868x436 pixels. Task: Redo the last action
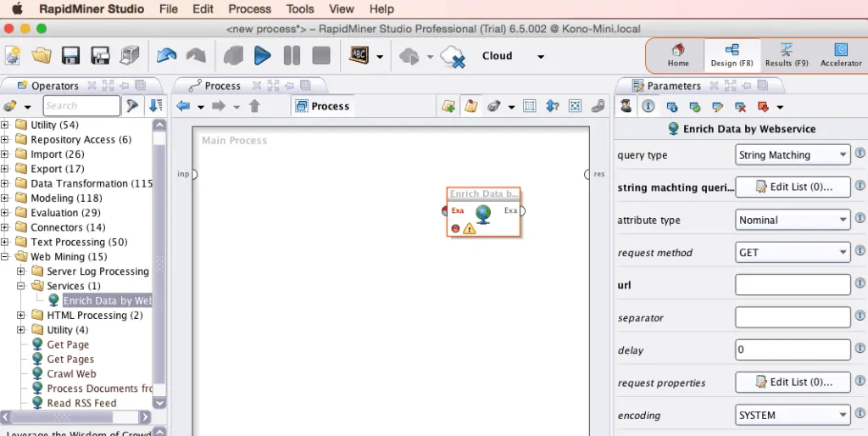[196, 56]
